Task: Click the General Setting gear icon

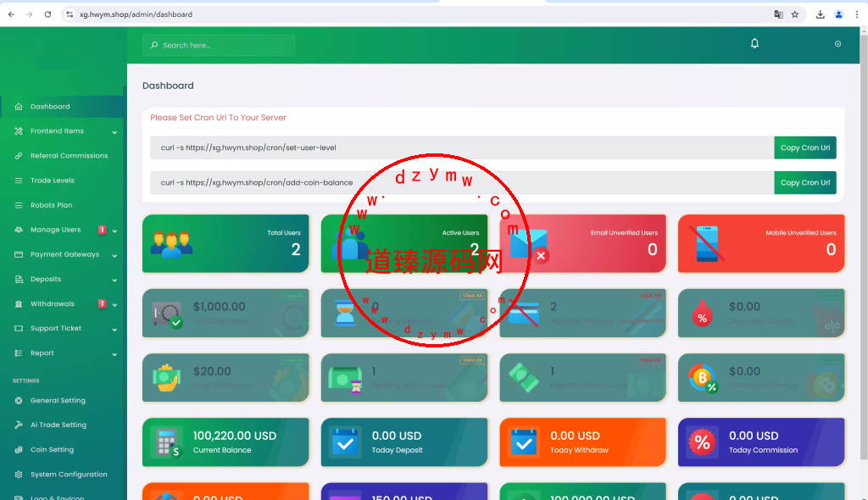Action: tap(19, 400)
